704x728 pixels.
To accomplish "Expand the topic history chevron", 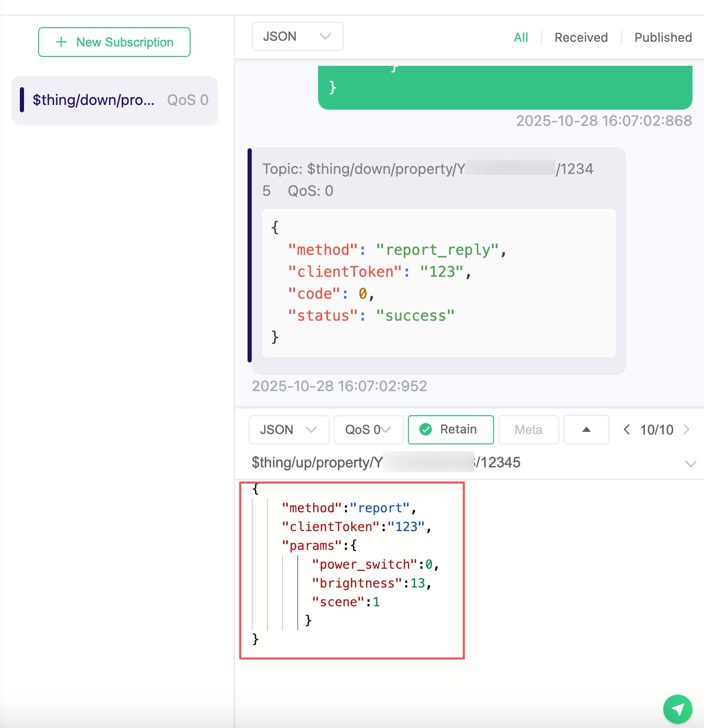I will pos(690,464).
